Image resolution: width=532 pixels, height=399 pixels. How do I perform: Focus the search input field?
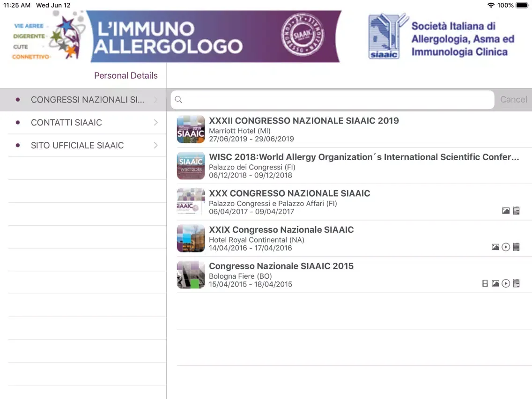pyautogui.click(x=332, y=100)
